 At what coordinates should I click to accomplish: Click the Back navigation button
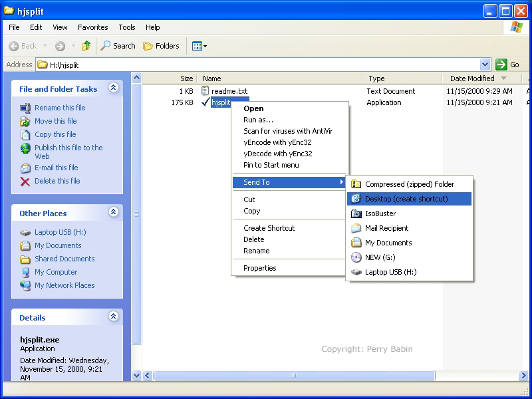(x=23, y=46)
